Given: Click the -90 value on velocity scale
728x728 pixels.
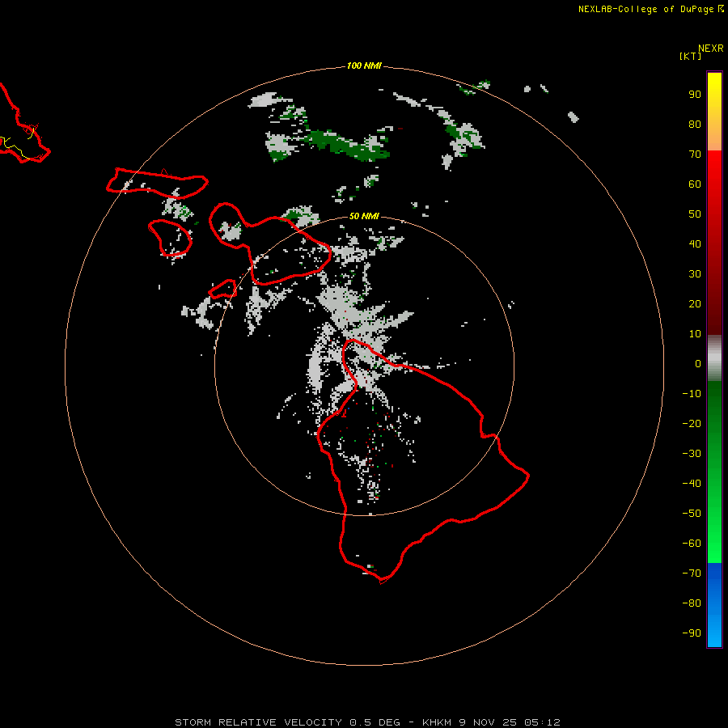Looking at the screenshot, I should (x=692, y=633).
